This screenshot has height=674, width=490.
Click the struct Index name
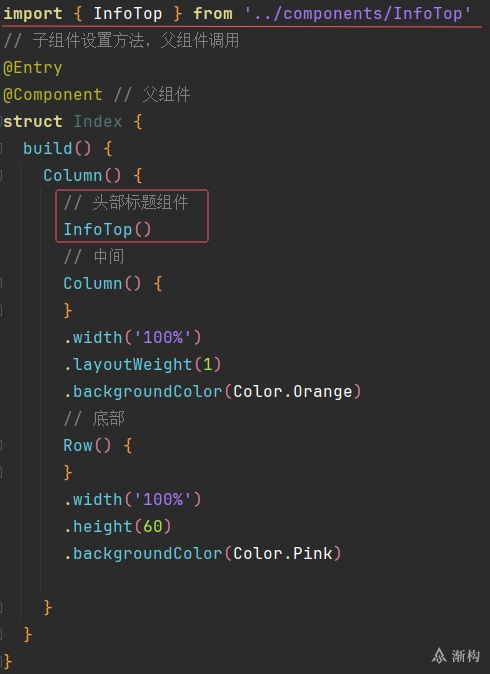click(x=98, y=122)
